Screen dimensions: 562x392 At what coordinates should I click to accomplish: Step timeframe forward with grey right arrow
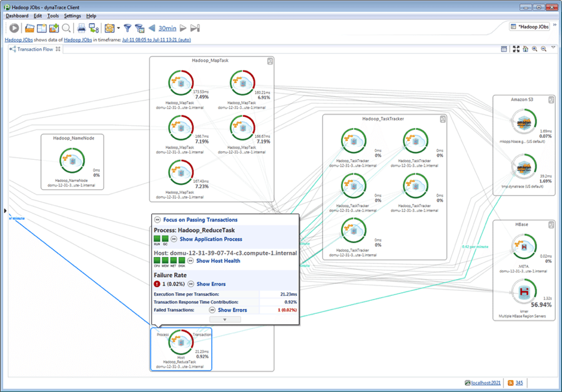[x=183, y=28]
